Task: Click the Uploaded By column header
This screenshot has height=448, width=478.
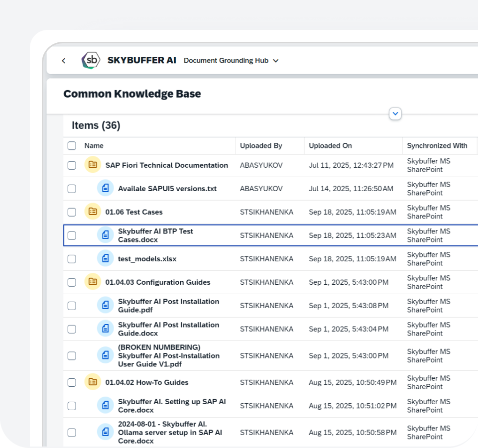Action: [261, 146]
